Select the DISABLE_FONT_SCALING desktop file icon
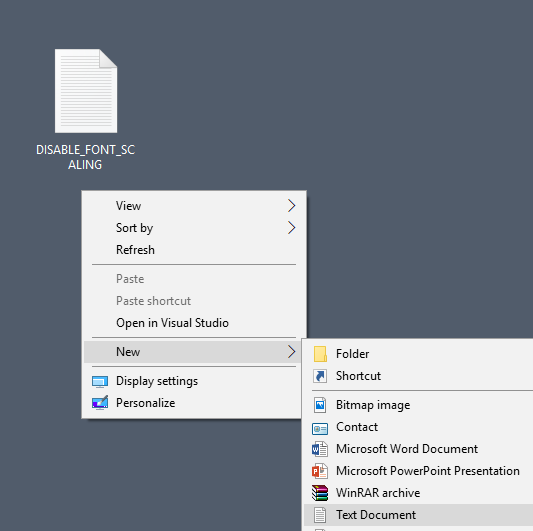 click(86, 91)
